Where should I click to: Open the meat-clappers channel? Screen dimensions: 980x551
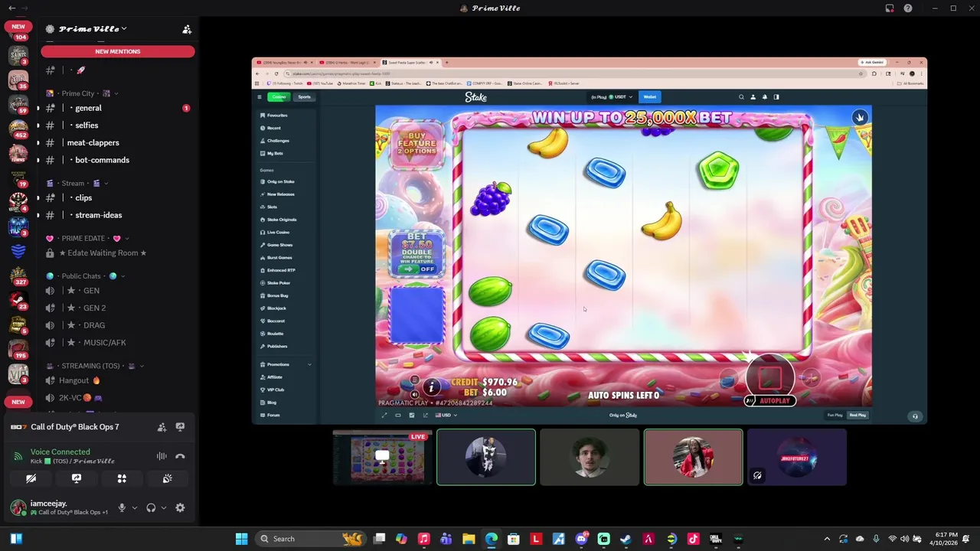117,142
